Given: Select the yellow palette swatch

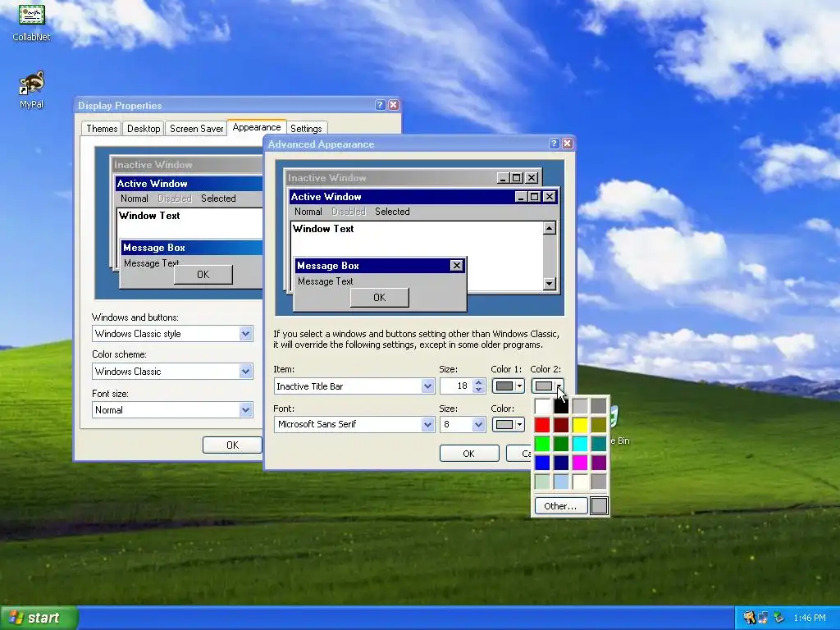Looking at the screenshot, I should [x=580, y=425].
